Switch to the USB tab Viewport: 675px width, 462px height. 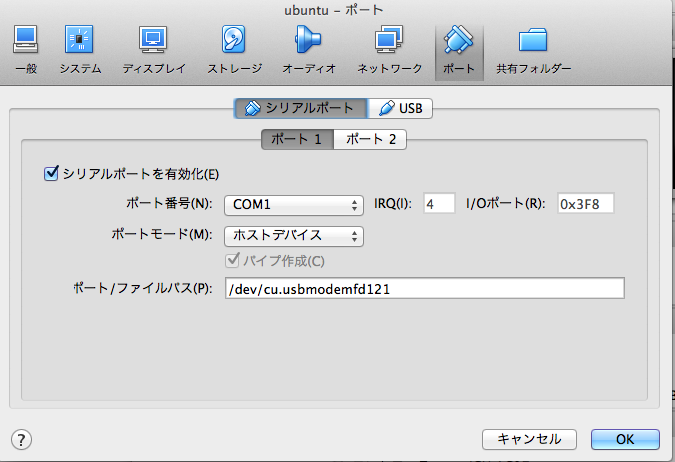coord(400,108)
